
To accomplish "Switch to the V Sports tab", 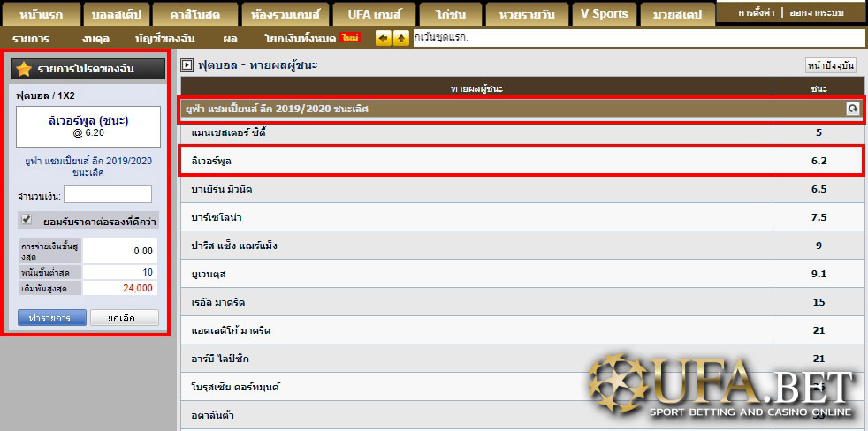I will [604, 14].
